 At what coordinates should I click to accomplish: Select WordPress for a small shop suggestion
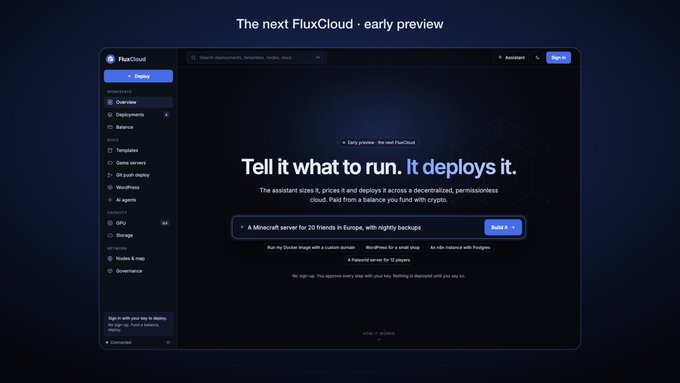point(392,248)
